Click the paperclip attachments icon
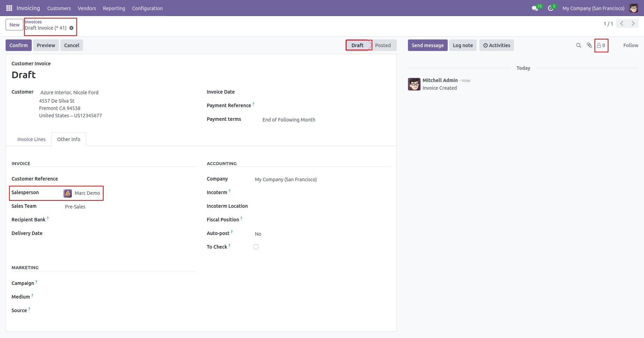 589,45
